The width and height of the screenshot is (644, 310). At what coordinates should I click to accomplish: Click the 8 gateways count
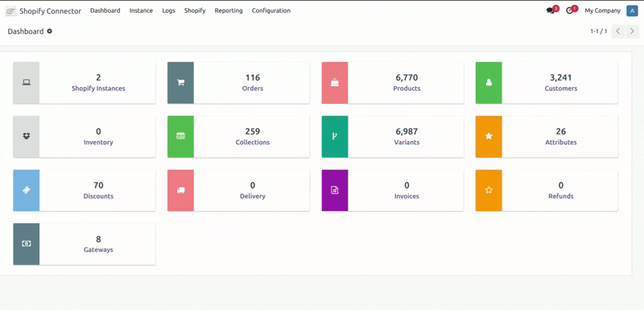tap(98, 239)
